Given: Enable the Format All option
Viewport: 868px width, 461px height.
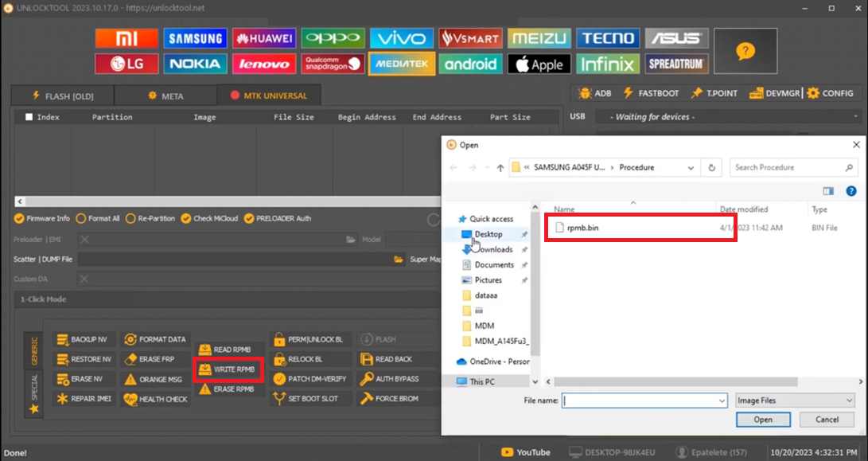Looking at the screenshot, I should [97, 218].
